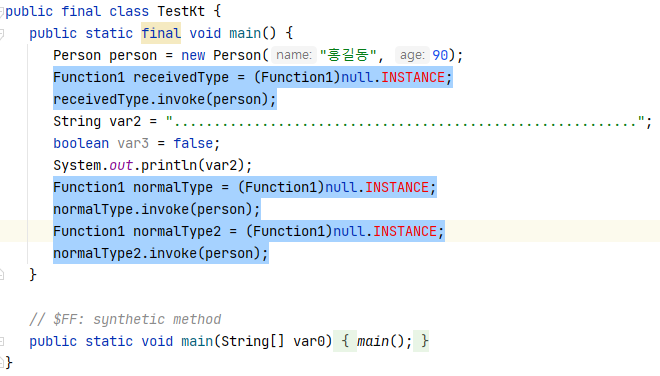Viewport: 660px width, 376px height.
Task: Click 'System.out.println(var2);' statement
Action: pos(152,165)
